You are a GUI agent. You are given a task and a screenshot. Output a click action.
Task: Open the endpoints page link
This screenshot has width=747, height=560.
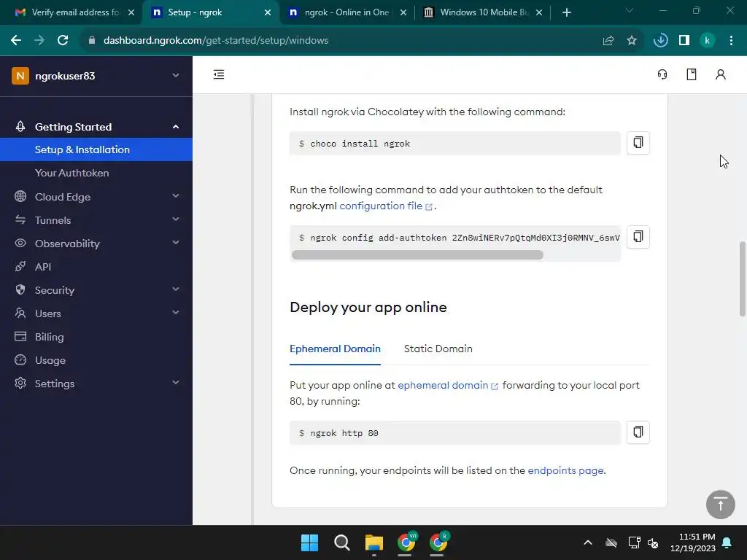[x=565, y=470]
